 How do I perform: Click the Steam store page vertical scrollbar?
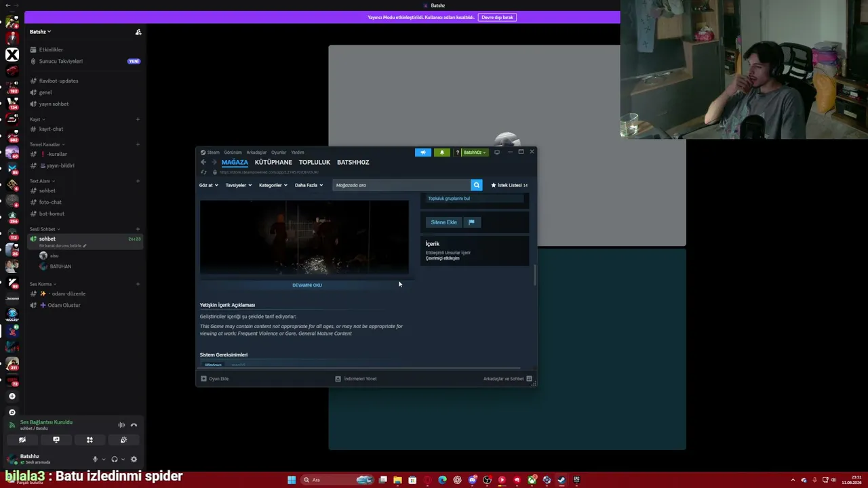pos(534,274)
